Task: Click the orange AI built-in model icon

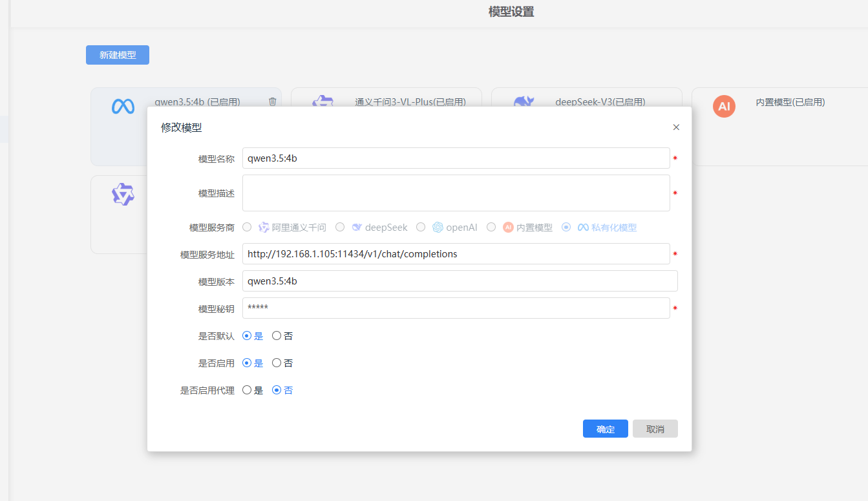Action: 724,106
